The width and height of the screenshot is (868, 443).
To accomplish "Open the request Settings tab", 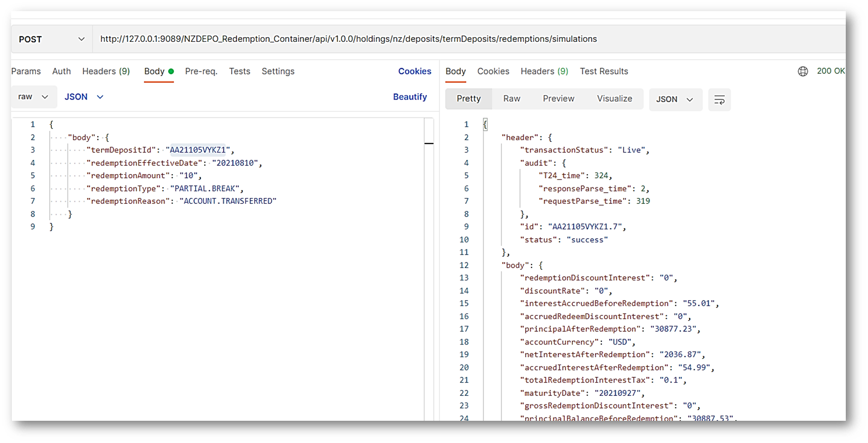I will 278,71.
